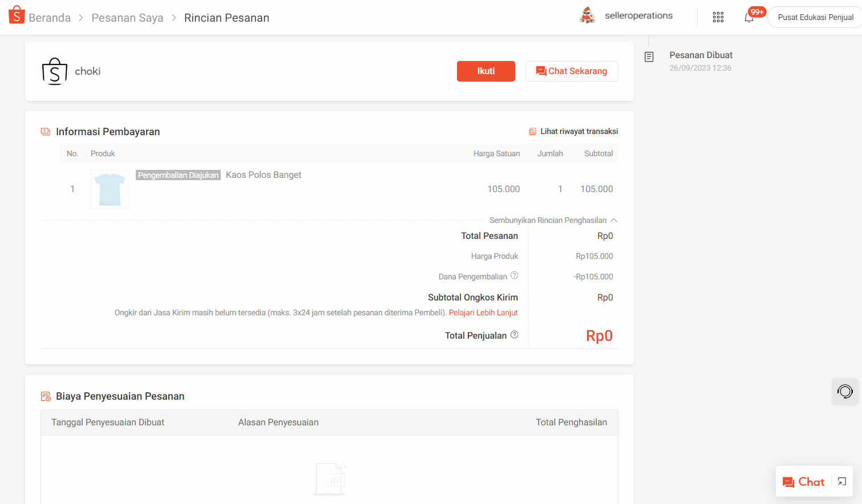Image resolution: width=862 pixels, height=504 pixels.
Task: Open the Pelajari Lebih Lanjut link
Action: pyautogui.click(x=483, y=312)
